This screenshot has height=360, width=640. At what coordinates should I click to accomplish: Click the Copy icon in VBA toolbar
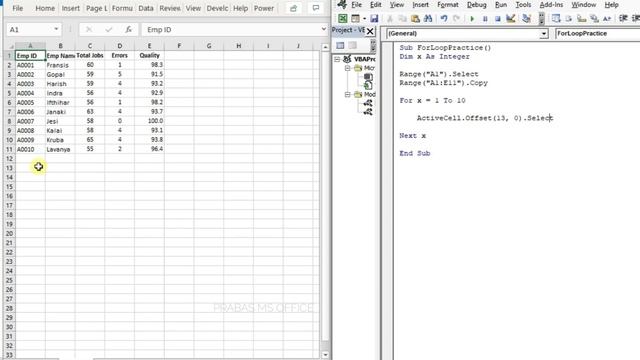(402, 19)
